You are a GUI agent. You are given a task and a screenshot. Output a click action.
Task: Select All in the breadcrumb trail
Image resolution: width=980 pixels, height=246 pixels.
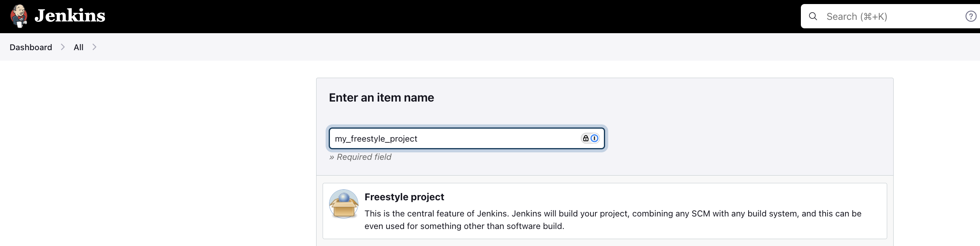point(78,47)
